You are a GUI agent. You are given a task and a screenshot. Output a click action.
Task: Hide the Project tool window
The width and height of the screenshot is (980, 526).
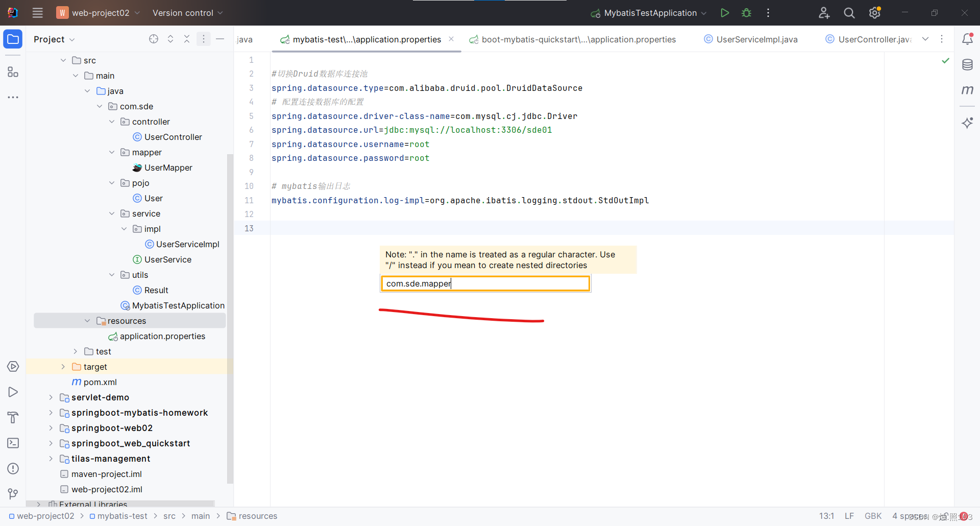(x=220, y=39)
